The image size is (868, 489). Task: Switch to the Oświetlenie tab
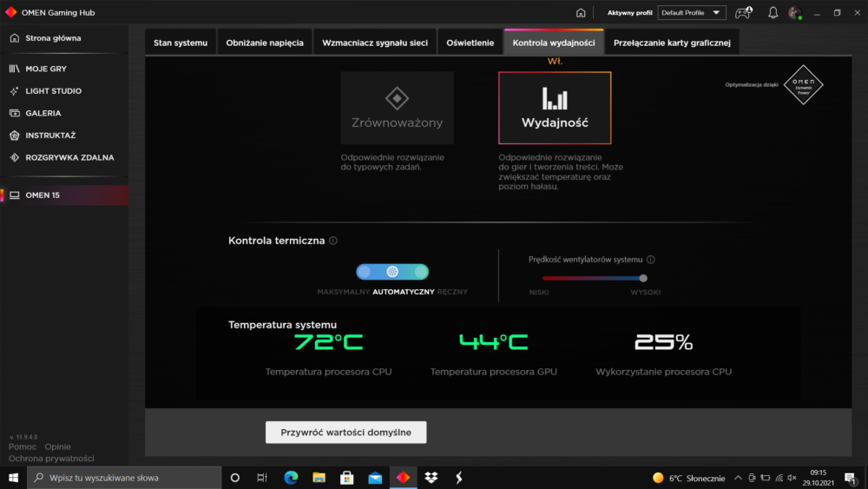point(470,43)
